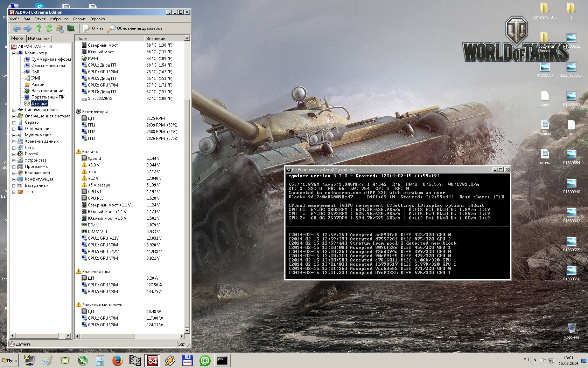Switch to AIDA64 via taskbar icon
Viewport: 588px width, 368px height.
[153, 361]
